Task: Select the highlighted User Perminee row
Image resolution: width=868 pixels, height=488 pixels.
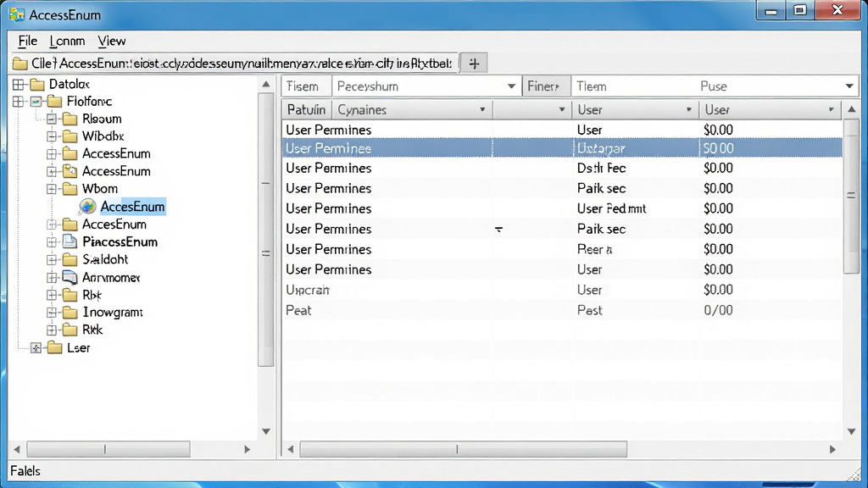Action: pos(563,148)
